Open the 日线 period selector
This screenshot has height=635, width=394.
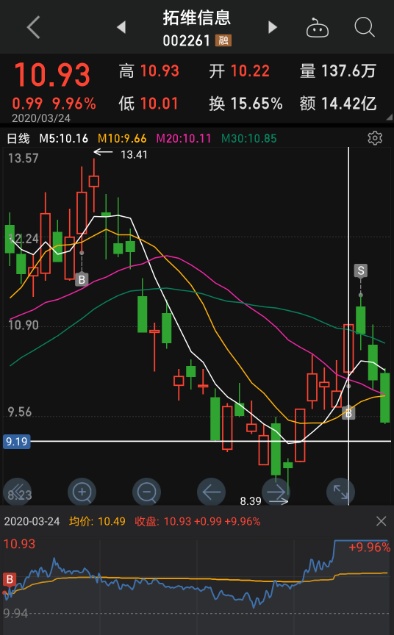click(18, 139)
